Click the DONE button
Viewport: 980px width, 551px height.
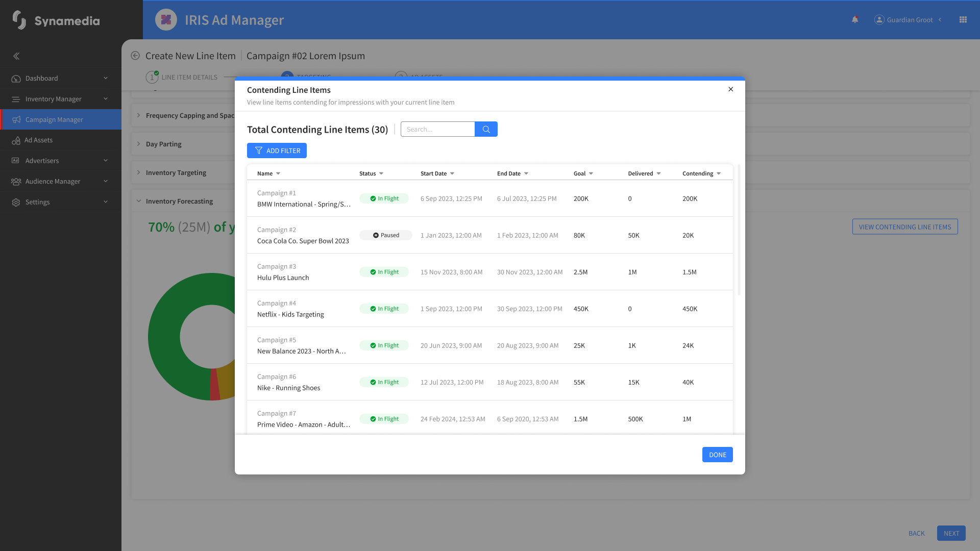coord(717,455)
